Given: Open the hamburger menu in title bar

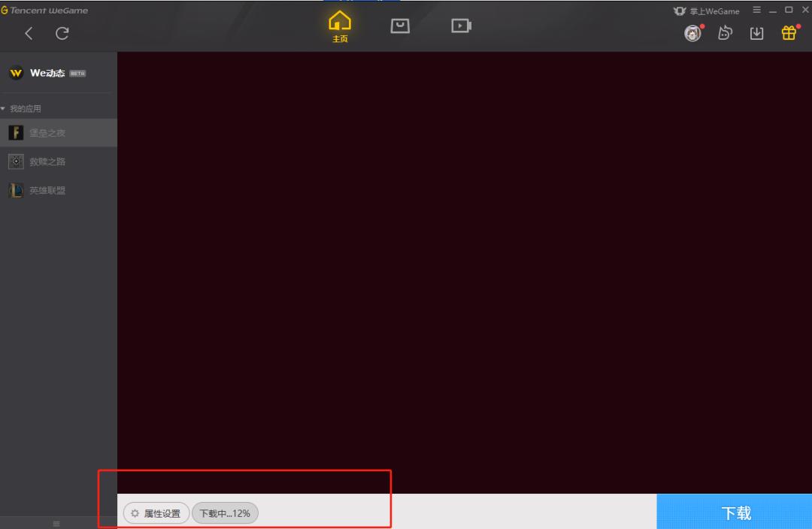Looking at the screenshot, I should [x=757, y=10].
